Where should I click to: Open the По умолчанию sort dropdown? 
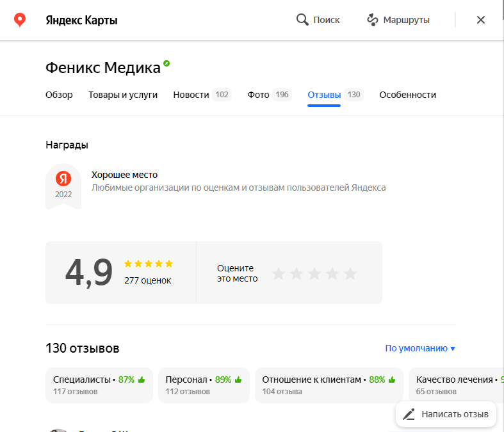point(420,348)
